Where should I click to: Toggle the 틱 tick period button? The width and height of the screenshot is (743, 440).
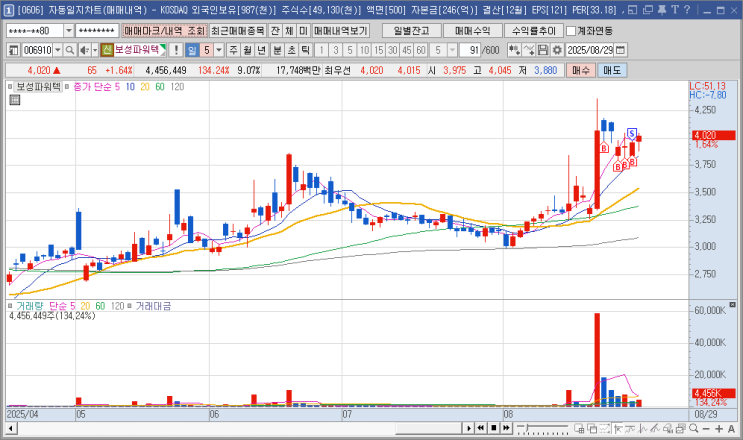[x=306, y=50]
